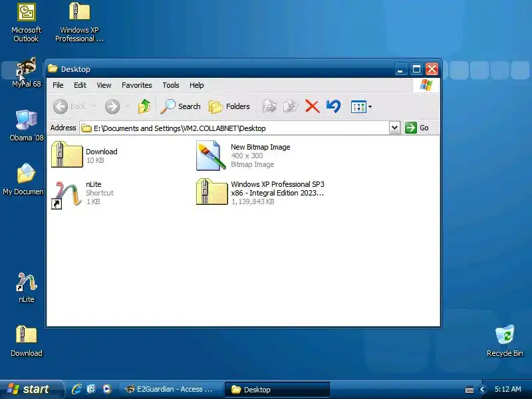Image resolution: width=532 pixels, height=399 pixels.
Task: Click the Copy To toolbar icon
Action: 291,106
